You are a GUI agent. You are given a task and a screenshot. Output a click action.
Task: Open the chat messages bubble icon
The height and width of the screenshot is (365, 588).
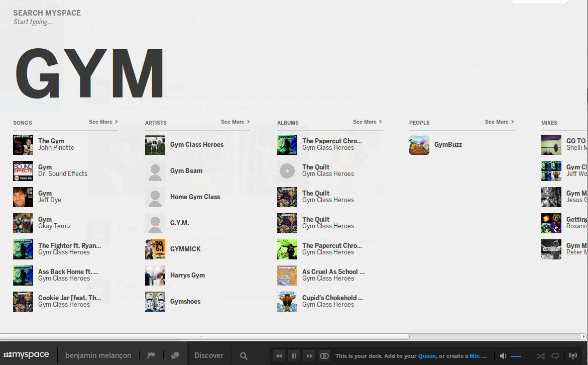pyautogui.click(x=175, y=355)
